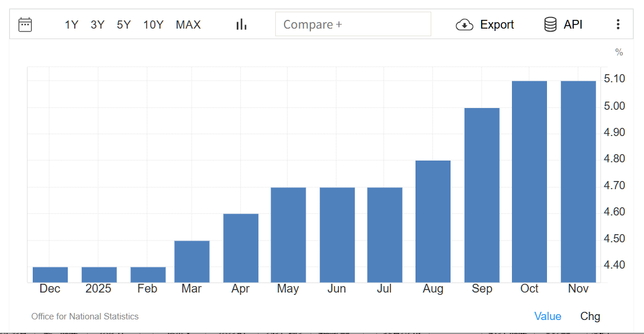
Task: Open the three-dot more options menu
Action: coord(618,25)
